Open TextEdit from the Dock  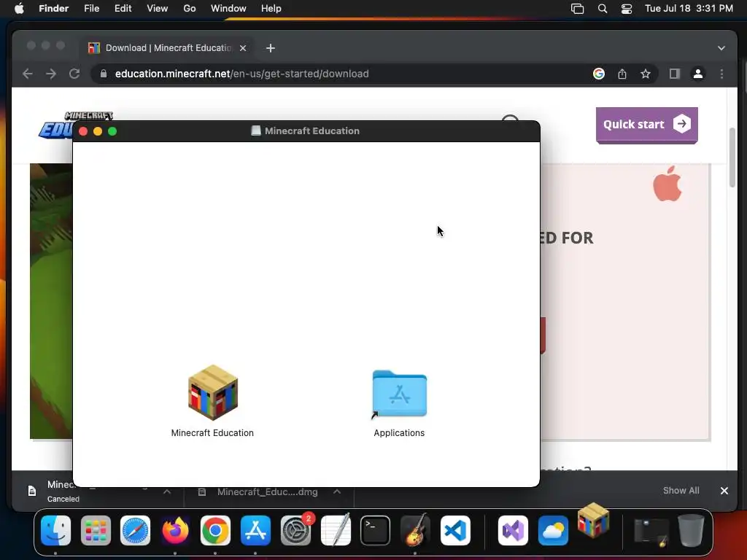point(336,531)
